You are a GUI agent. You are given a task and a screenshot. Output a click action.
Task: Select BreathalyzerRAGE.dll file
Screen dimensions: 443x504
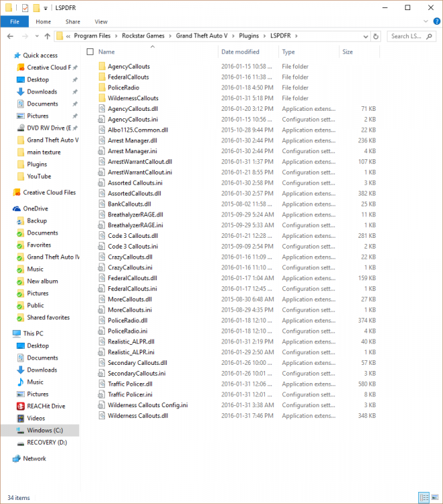[x=135, y=214]
